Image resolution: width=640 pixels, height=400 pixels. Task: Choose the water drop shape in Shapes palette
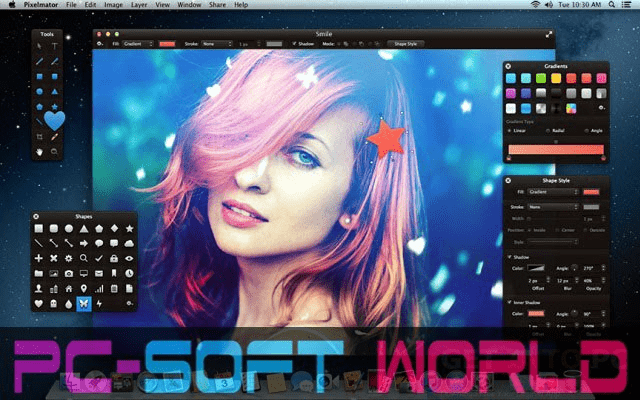click(69, 304)
